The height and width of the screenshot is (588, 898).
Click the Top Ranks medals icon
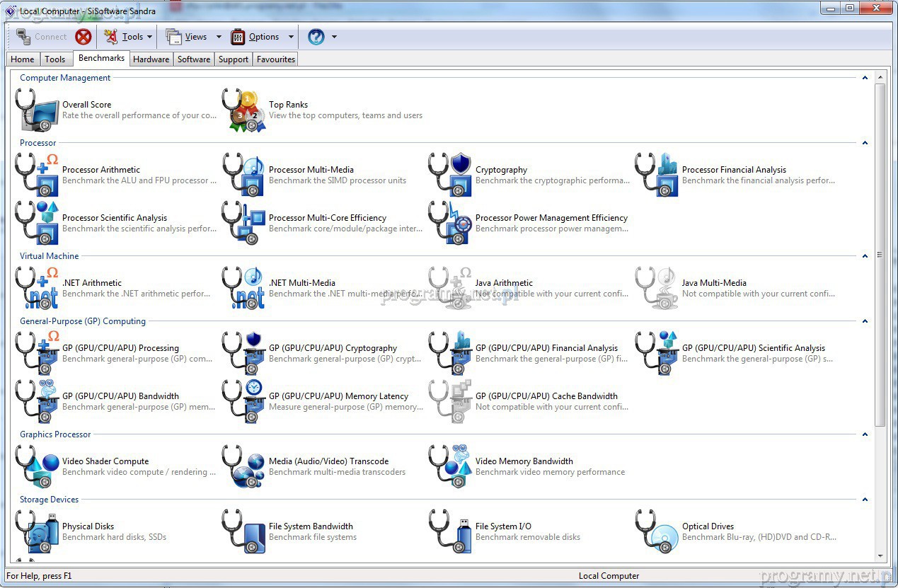[x=244, y=110]
